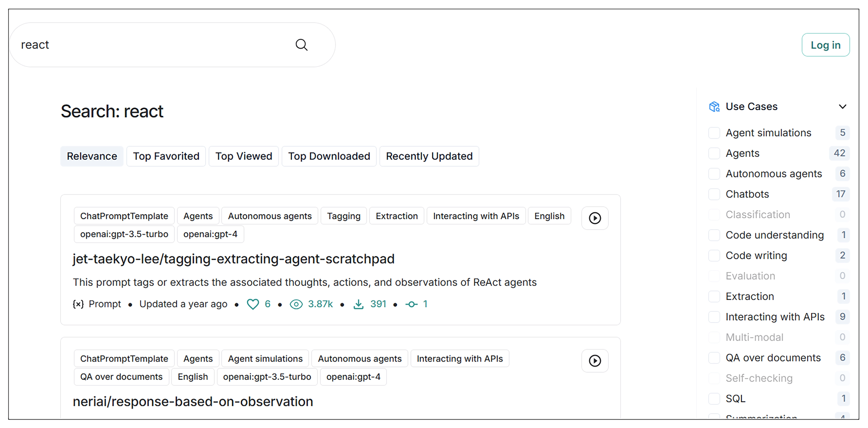Image resolution: width=868 pixels, height=428 pixels.
Task: Toggle the Interacting with APIs filter checkbox
Action: [714, 317]
